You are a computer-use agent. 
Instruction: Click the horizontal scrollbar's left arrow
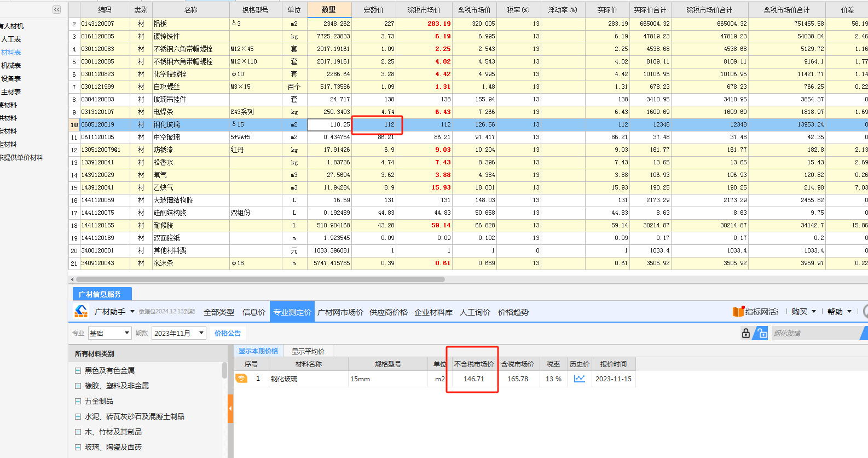72,279
